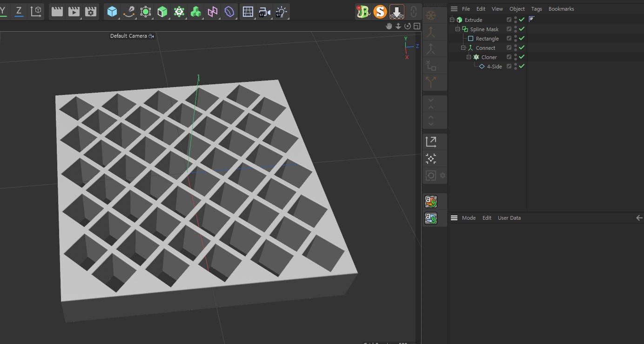Select the Rectangle spline object

point(487,39)
